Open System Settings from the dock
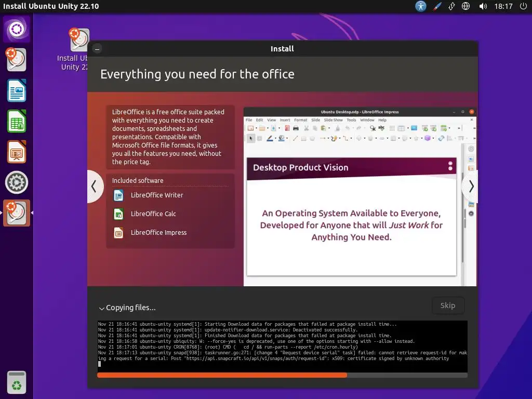Screen dimensions: 532x399 pos(16,182)
